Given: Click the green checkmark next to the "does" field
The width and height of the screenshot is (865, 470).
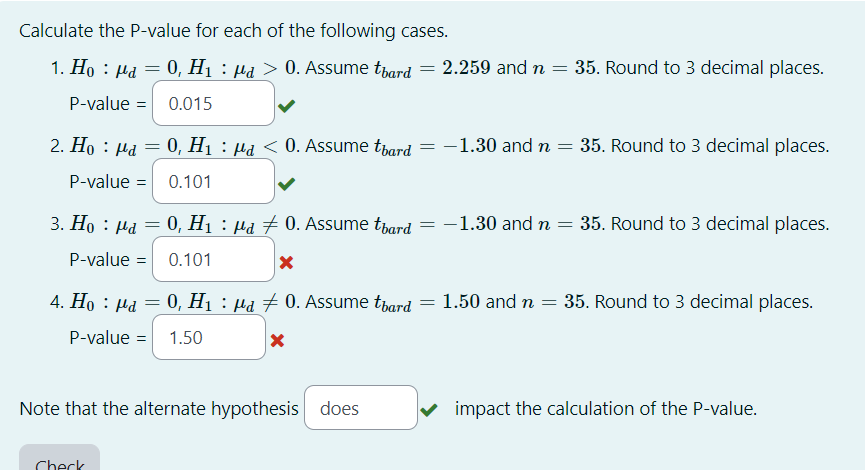Looking at the screenshot, I should pyautogui.click(x=429, y=409).
